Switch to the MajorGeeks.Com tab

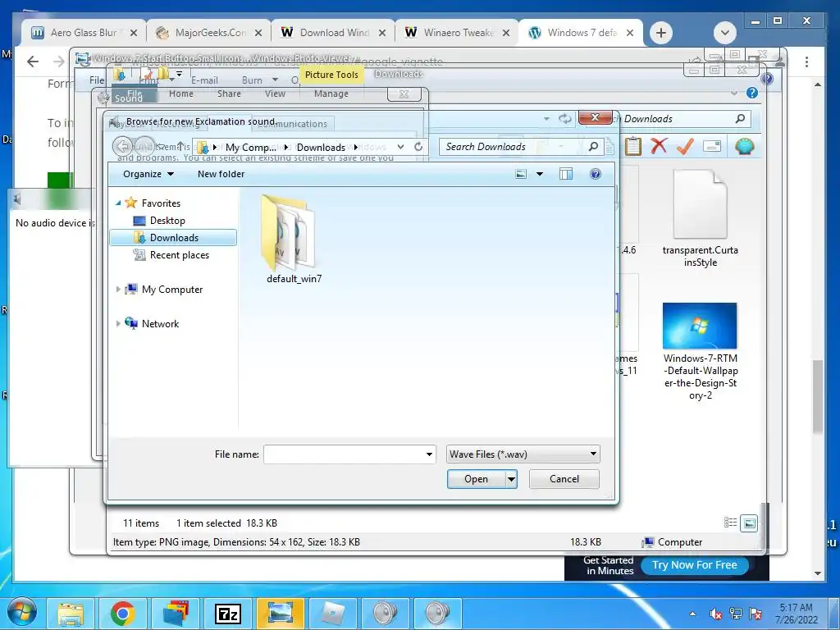pos(208,33)
